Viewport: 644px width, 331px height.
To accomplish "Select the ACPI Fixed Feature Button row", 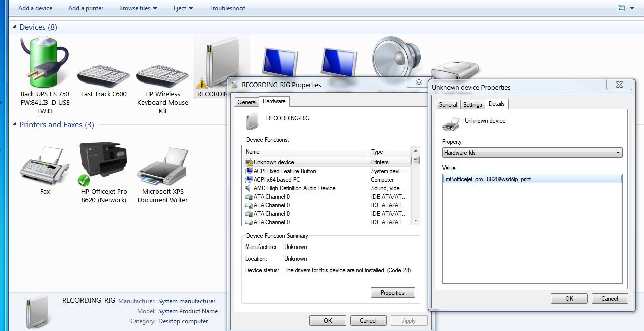I will [x=327, y=171].
